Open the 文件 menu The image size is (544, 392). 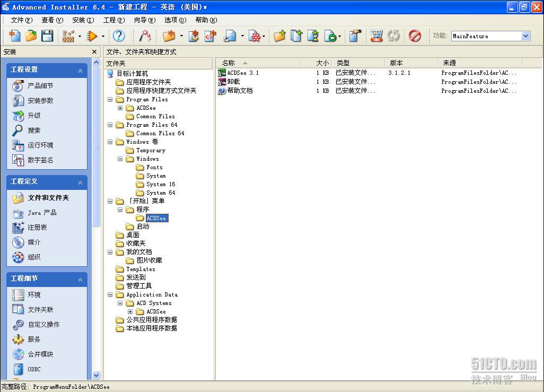22,20
